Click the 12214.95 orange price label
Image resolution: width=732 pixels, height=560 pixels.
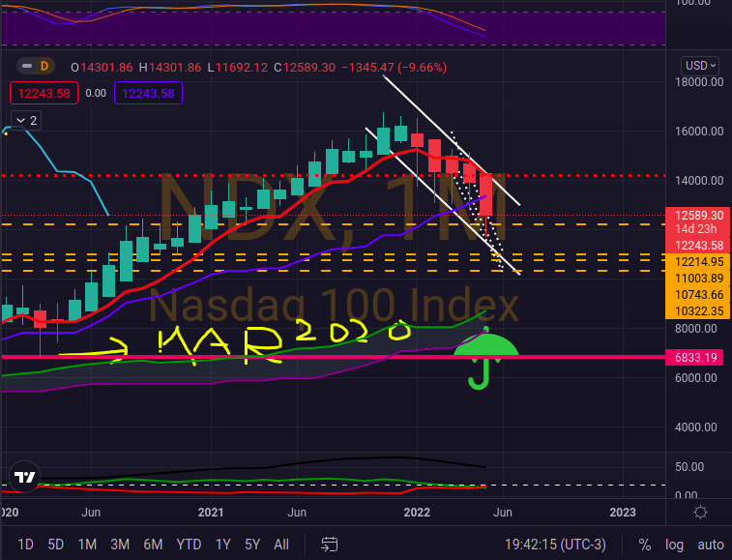pyautogui.click(x=698, y=261)
